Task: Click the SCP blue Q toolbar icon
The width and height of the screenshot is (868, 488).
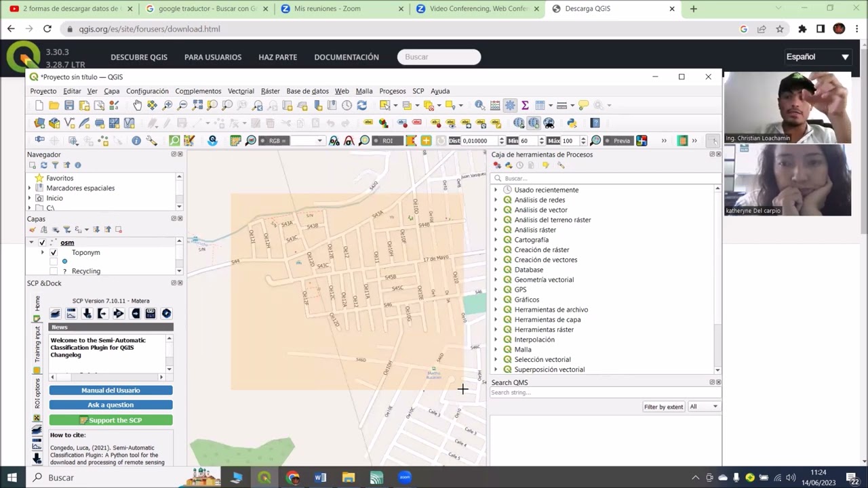Action: coord(212,140)
